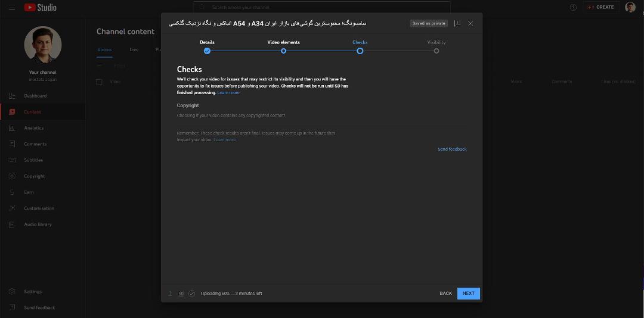Switch to the Videos tab
Image resolution: width=644 pixels, height=318 pixels.
(x=104, y=49)
